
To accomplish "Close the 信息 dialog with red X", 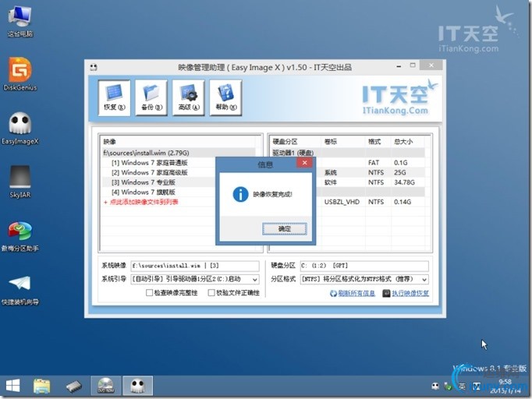I will 305,163.
